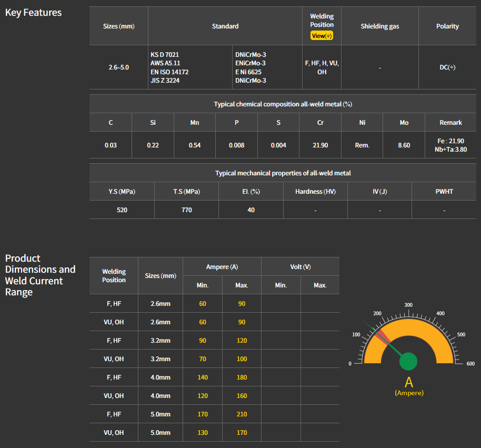The height and width of the screenshot is (448, 481).
Task: Click the 'Ampere (A)' column header
Action: tap(222, 267)
